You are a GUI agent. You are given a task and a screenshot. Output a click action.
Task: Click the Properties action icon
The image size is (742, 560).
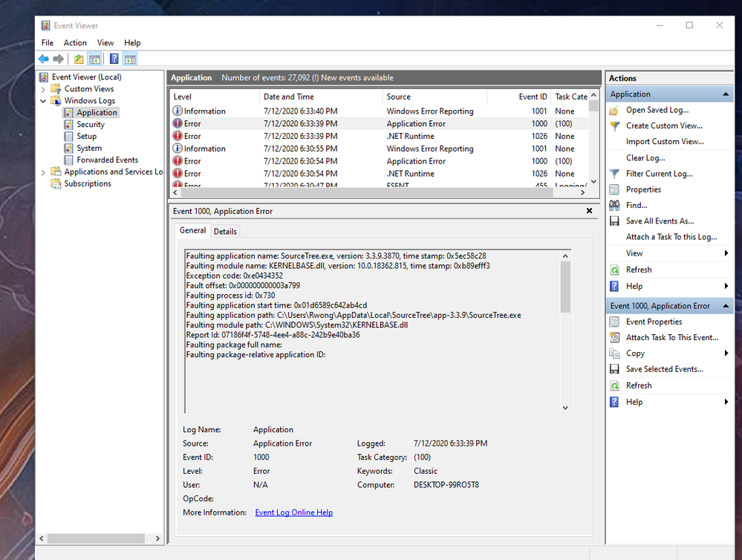[614, 189]
